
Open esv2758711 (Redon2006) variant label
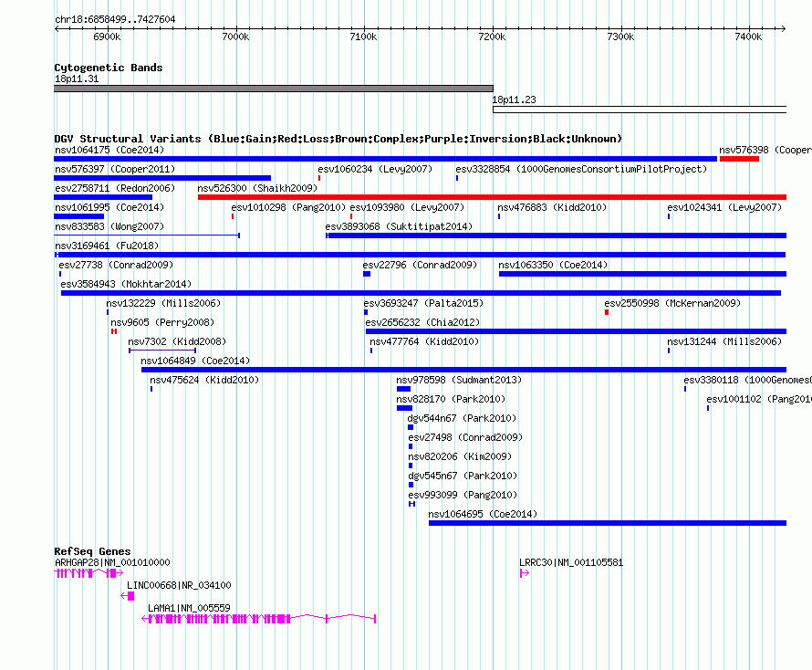(115, 188)
